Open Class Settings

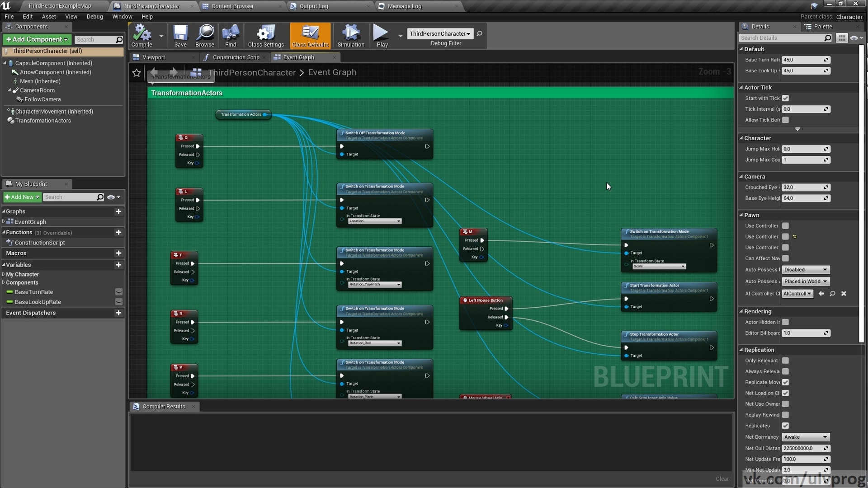click(266, 36)
